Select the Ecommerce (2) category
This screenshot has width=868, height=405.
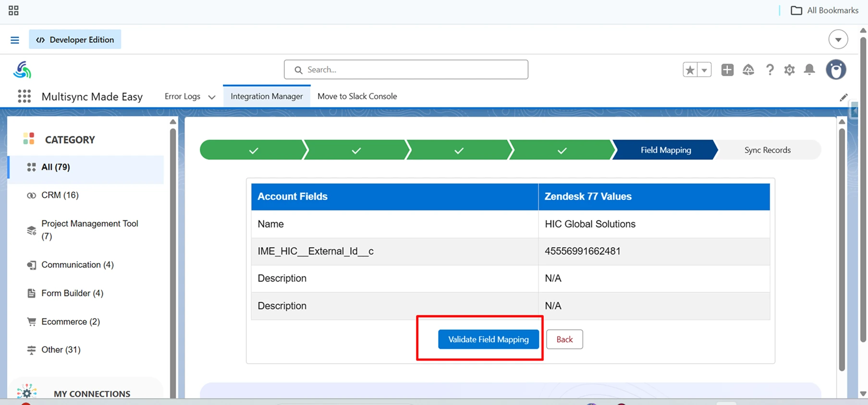click(x=86, y=322)
